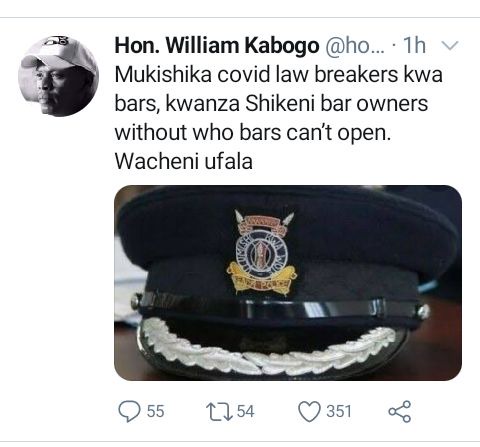Click the reply speech bubble icon
Viewport: 480px width, 447px height.
click(x=129, y=411)
